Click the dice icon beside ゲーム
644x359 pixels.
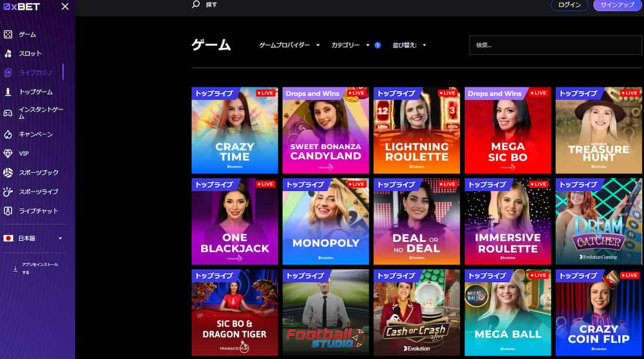click(x=8, y=34)
